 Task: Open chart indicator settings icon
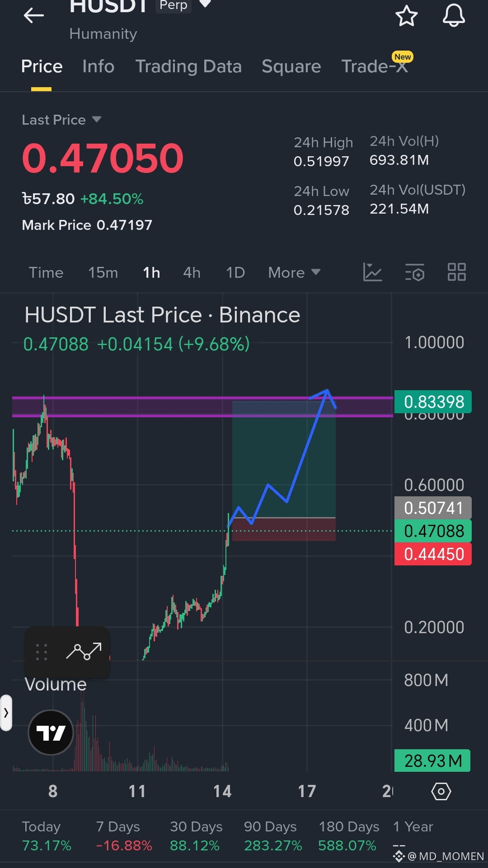[414, 272]
